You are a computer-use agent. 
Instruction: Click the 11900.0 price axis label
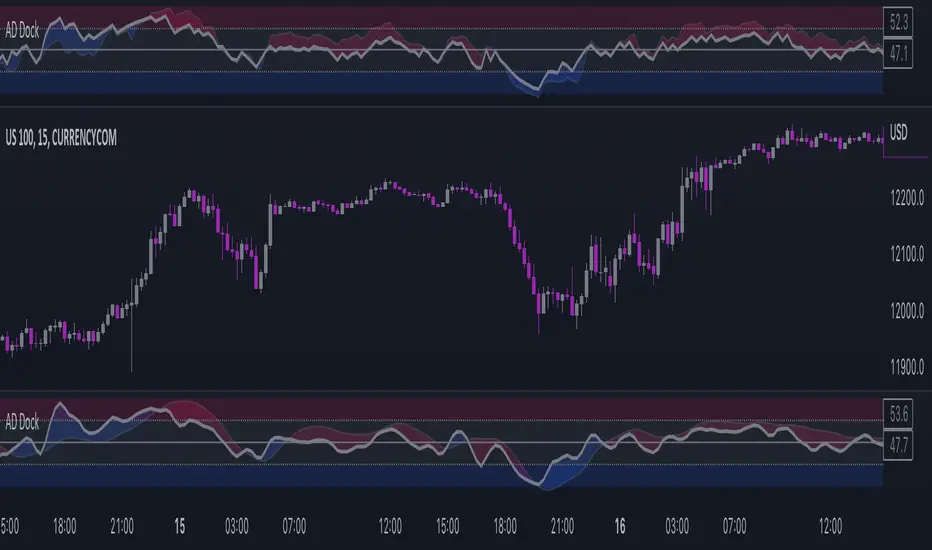[x=907, y=367]
